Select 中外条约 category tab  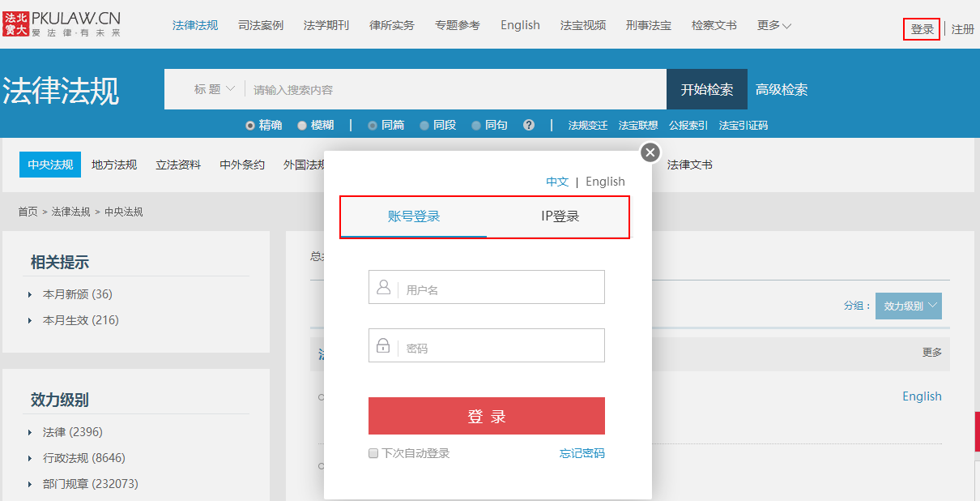(x=242, y=165)
